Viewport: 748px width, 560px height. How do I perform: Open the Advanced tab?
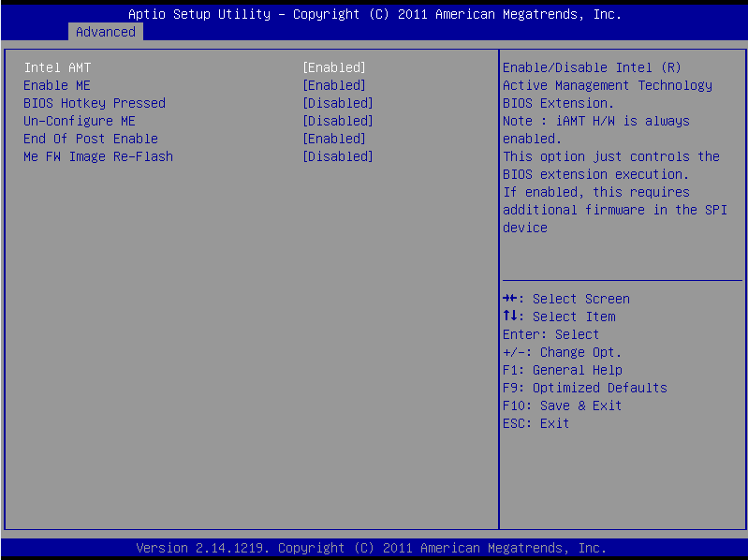(x=106, y=32)
